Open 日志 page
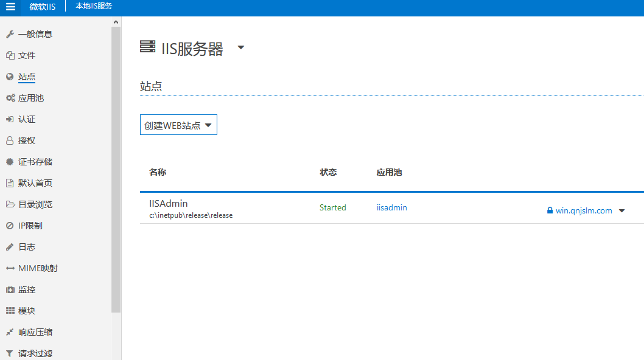This screenshot has height=360, width=644. point(27,247)
